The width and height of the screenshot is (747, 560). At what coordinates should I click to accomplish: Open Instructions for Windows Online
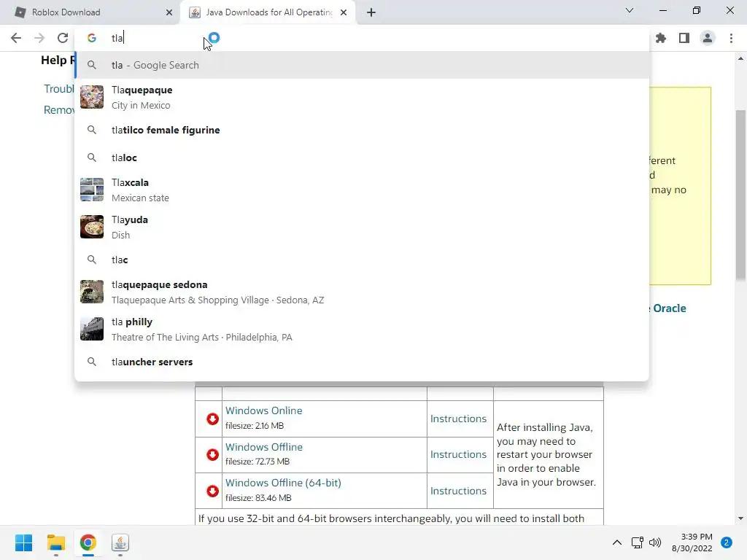click(x=458, y=419)
